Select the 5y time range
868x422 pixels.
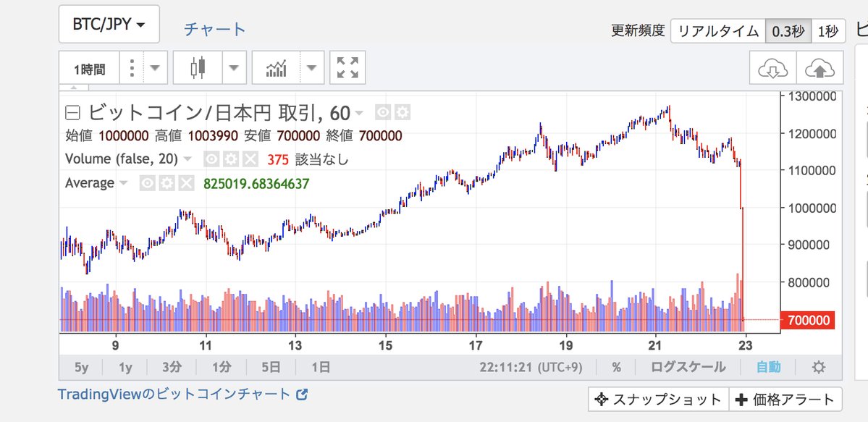tap(81, 366)
